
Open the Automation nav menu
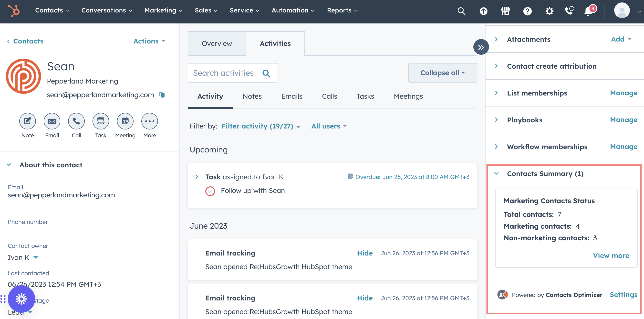pyautogui.click(x=293, y=11)
